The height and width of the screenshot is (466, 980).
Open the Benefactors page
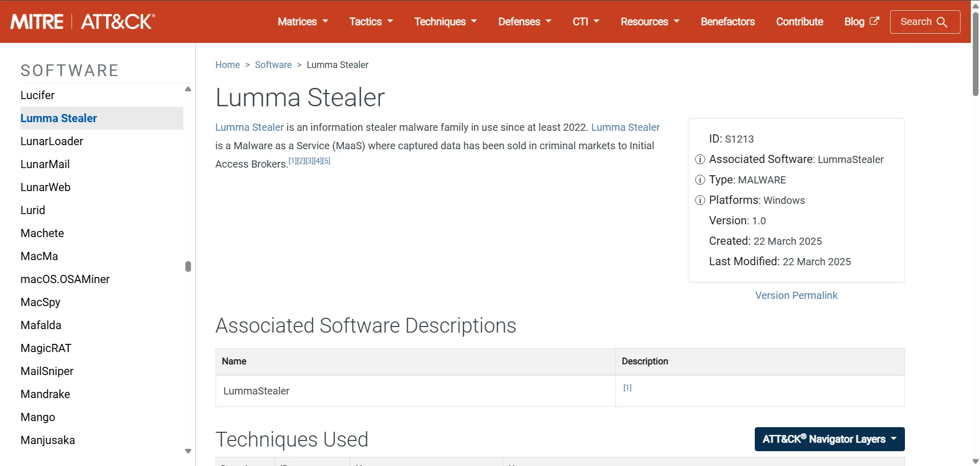pos(727,21)
